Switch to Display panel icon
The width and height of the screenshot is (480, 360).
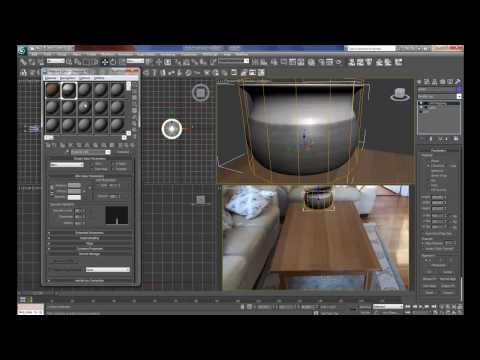pyautogui.click(x=450, y=81)
